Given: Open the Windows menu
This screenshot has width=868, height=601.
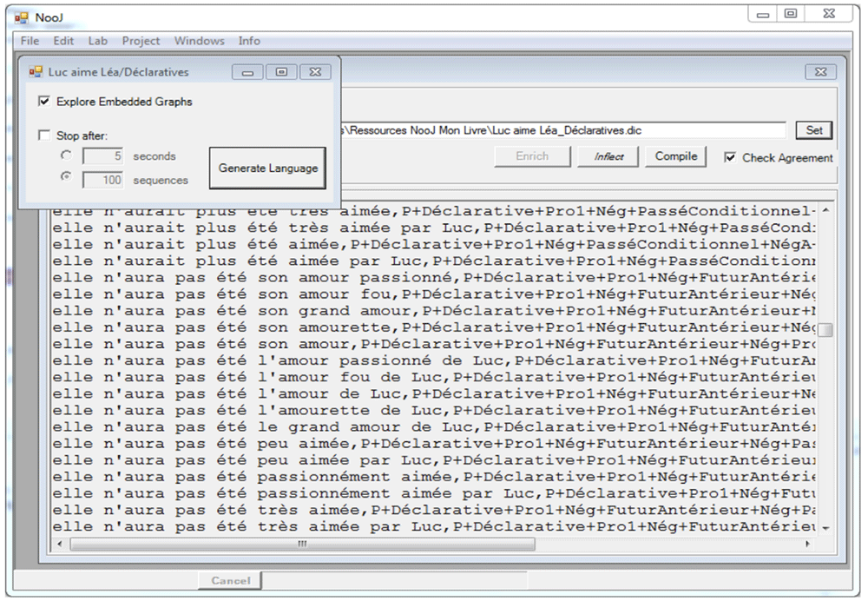Looking at the screenshot, I should click(200, 41).
